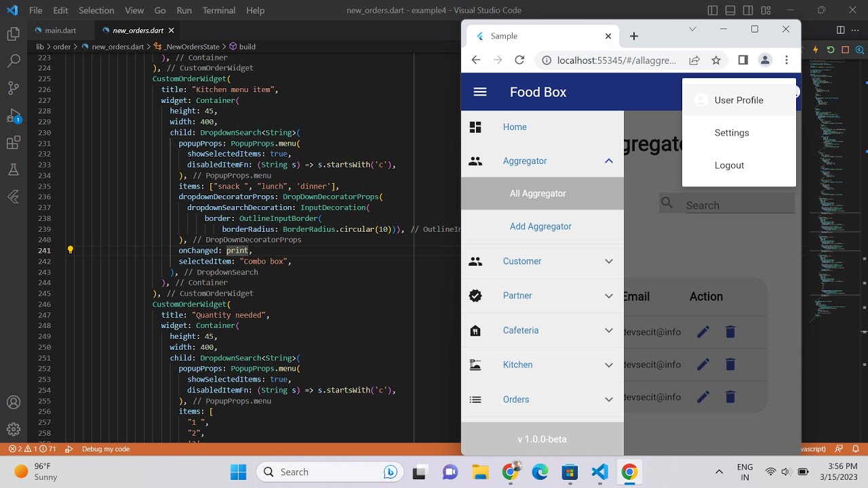This screenshot has height=488, width=868.
Task: Click the Chrome address bar
Action: [616, 60]
